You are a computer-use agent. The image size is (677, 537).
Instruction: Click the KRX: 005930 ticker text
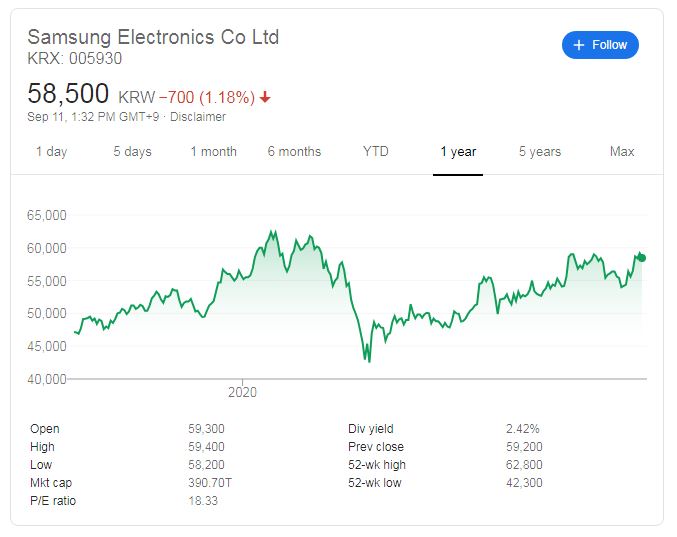point(75,59)
